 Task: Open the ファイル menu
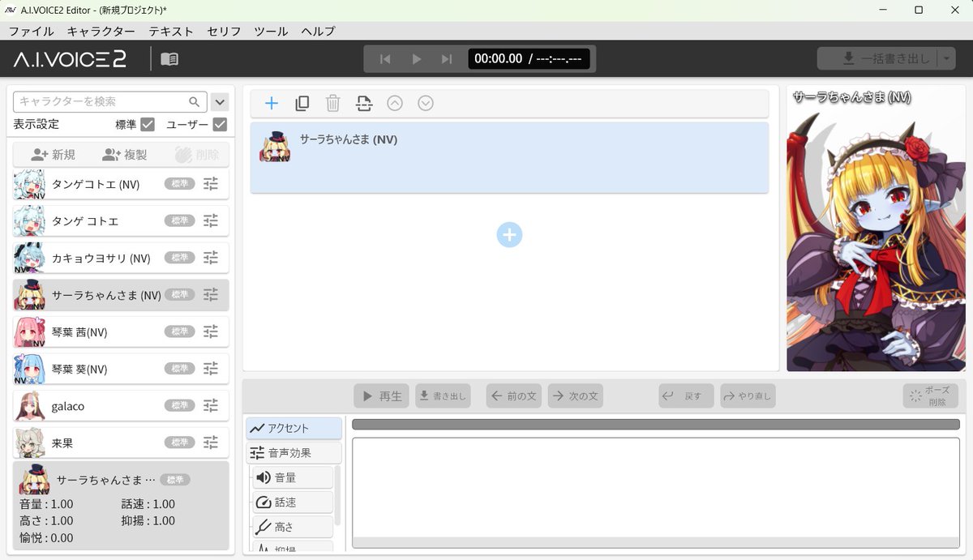click(31, 32)
